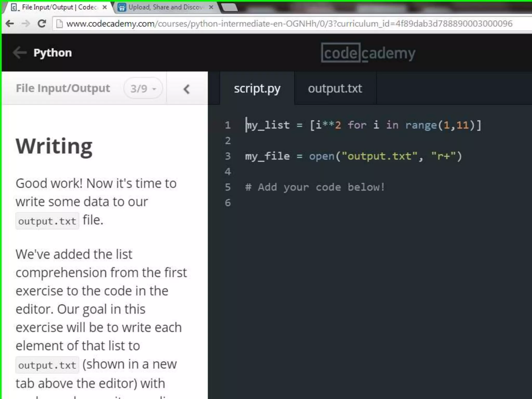532x399 pixels.
Task: Switch to the File Input/Output browser tab
Action: click(x=58, y=7)
